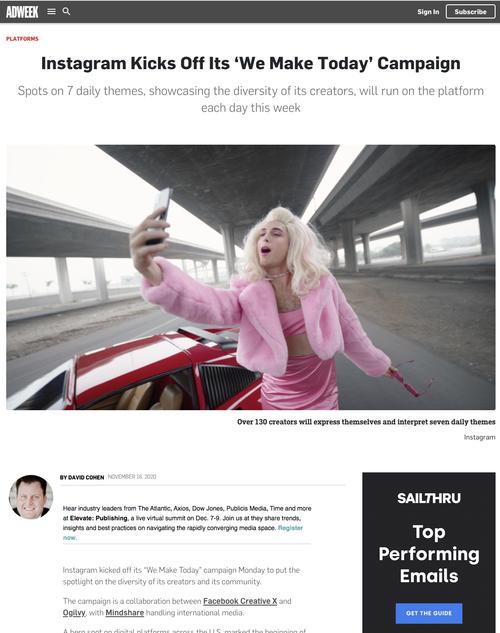Click the November 16, 2020 date
Image resolution: width=500 pixels, height=633 pixels.
[132, 477]
